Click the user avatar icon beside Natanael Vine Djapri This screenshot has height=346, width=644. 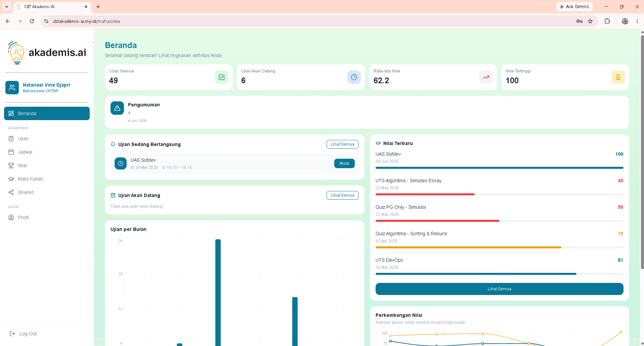click(x=12, y=88)
